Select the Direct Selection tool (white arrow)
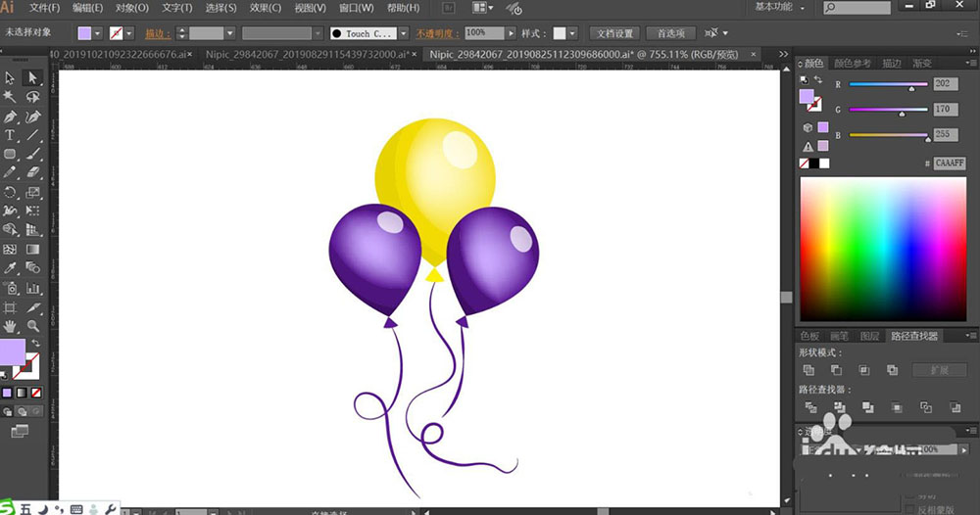980x515 pixels. pyautogui.click(x=32, y=78)
